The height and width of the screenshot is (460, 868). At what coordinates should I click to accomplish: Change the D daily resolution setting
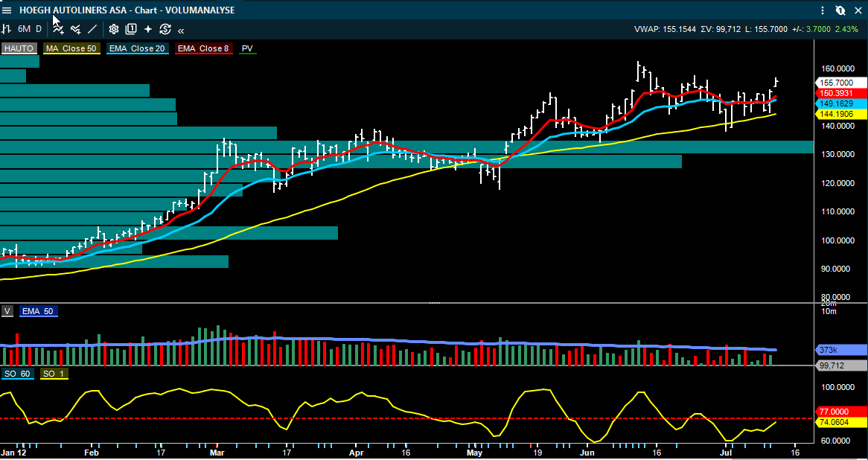39,29
